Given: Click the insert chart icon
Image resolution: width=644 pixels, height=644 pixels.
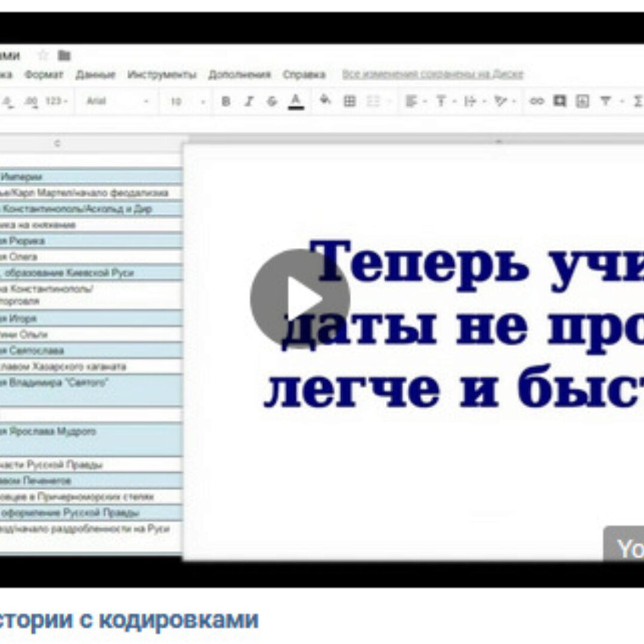Looking at the screenshot, I should click(582, 101).
